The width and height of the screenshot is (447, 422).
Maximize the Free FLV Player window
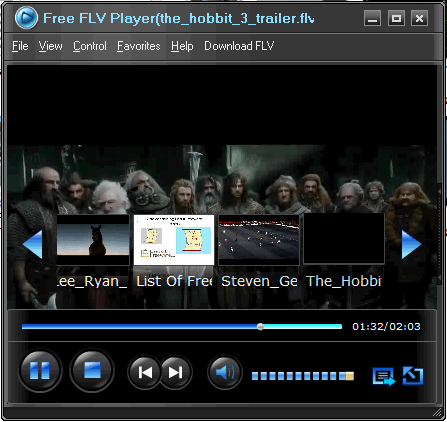[396, 18]
